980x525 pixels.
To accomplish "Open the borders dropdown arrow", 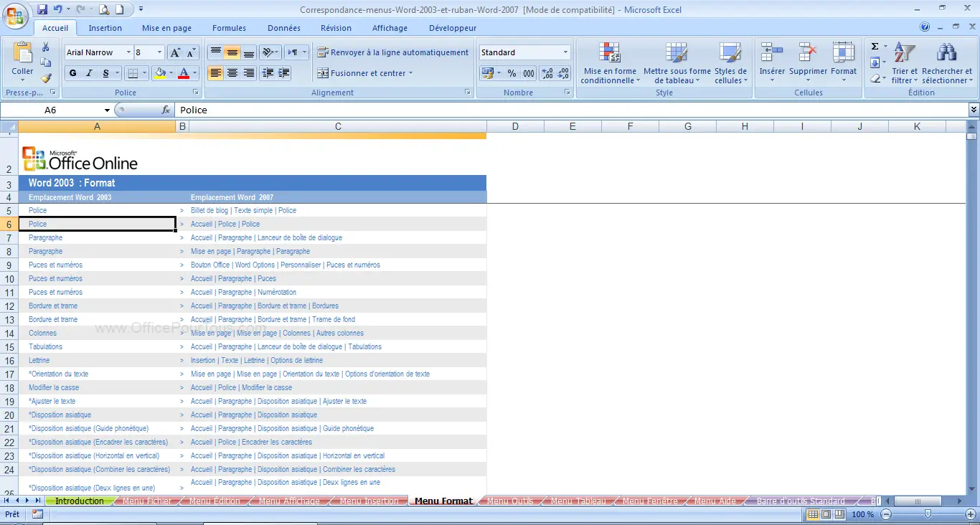I will tap(145, 73).
